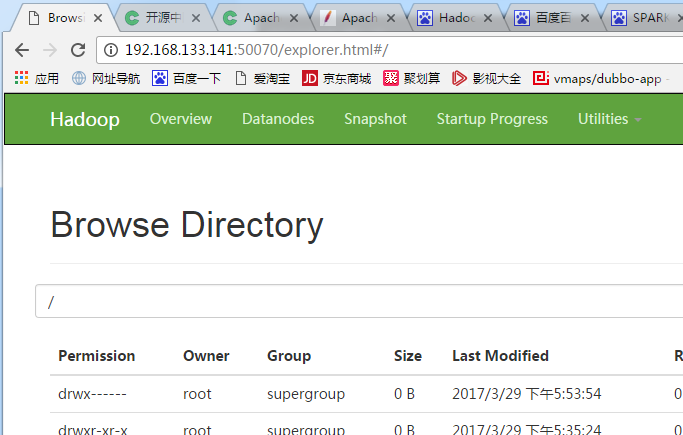
Task: Click the Group column header
Action: click(289, 356)
